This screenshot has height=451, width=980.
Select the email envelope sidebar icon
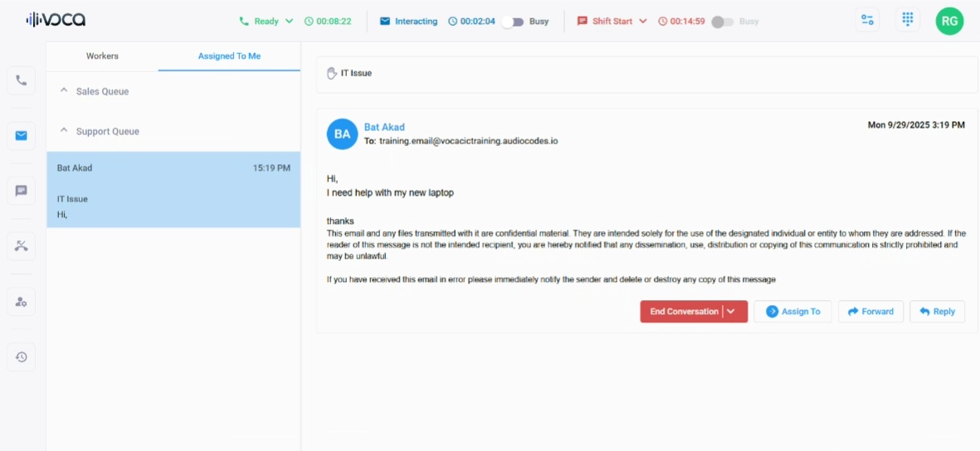[x=22, y=135]
